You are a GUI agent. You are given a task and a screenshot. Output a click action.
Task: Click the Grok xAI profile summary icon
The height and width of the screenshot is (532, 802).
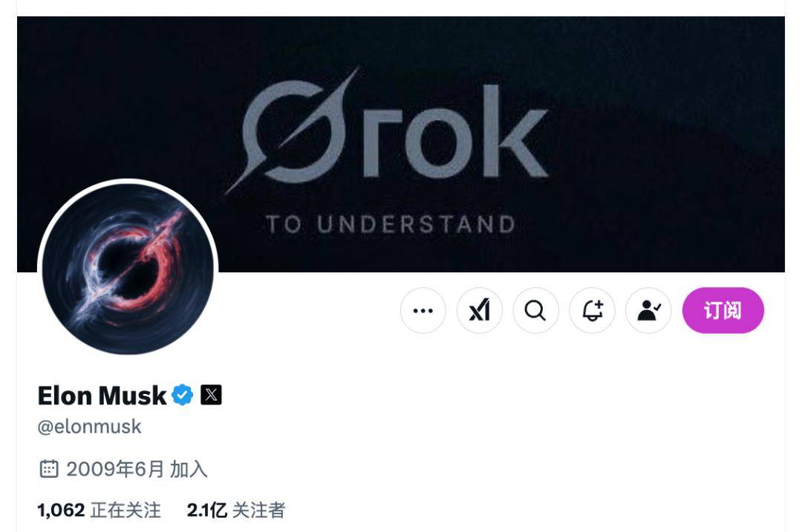[479, 310]
